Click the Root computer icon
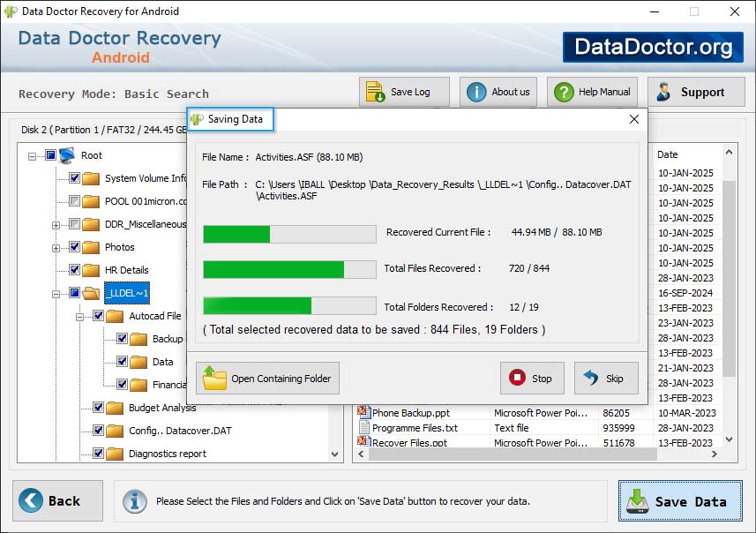The width and height of the screenshot is (756, 533). (67, 155)
